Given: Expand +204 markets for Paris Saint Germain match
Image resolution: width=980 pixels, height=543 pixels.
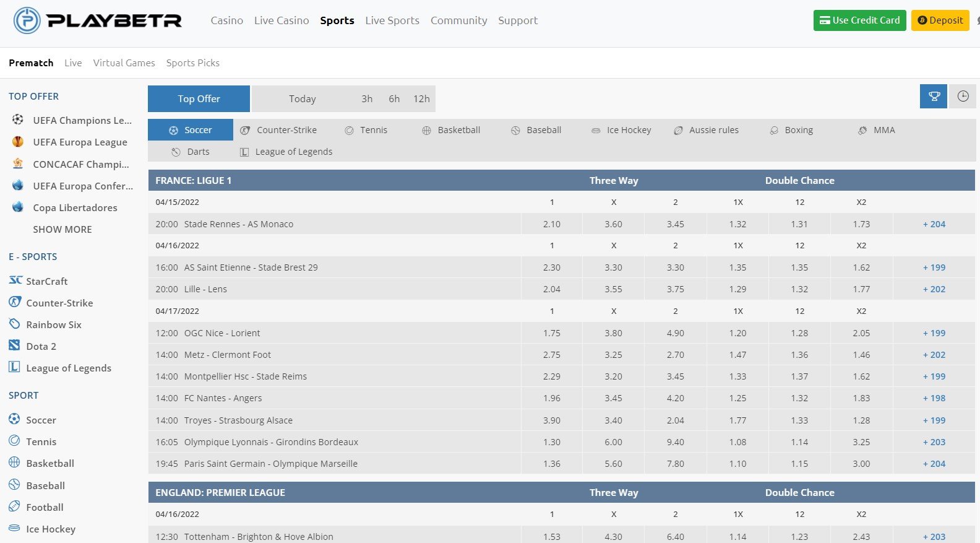Looking at the screenshot, I should tap(934, 464).
